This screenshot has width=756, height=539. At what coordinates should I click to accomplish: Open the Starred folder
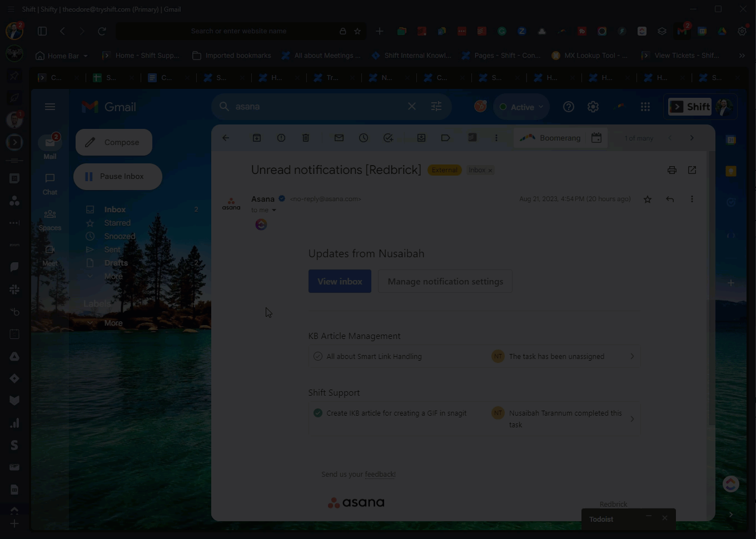coord(117,223)
